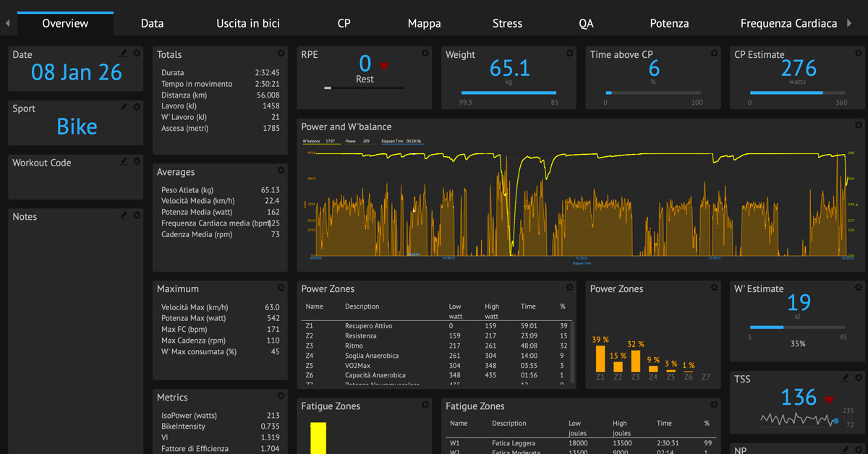Click the pencil icon on TSS tile
This screenshot has width=868, height=454.
coord(846,378)
